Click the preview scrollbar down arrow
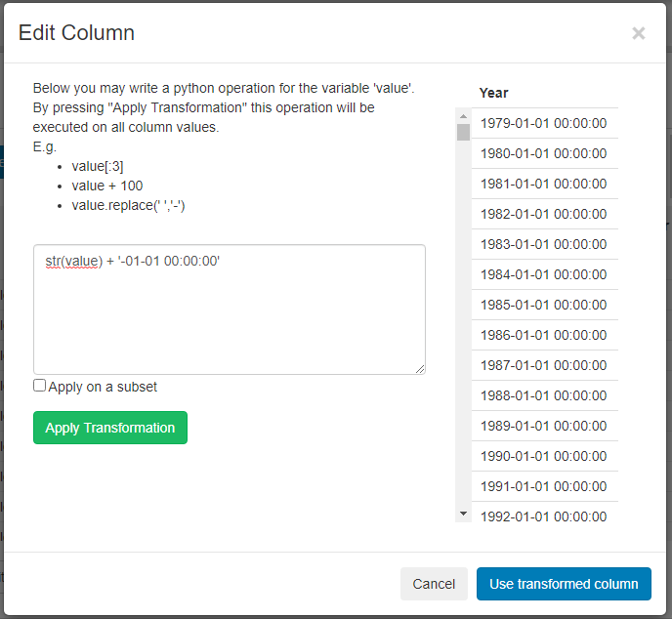Image resolution: width=672 pixels, height=619 pixels. pyautogui.click(x=463, y=514)
